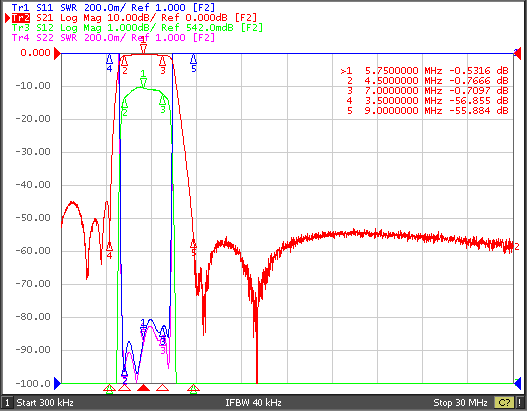Click the channel 1 indicator in status bar

coord(7,402)
